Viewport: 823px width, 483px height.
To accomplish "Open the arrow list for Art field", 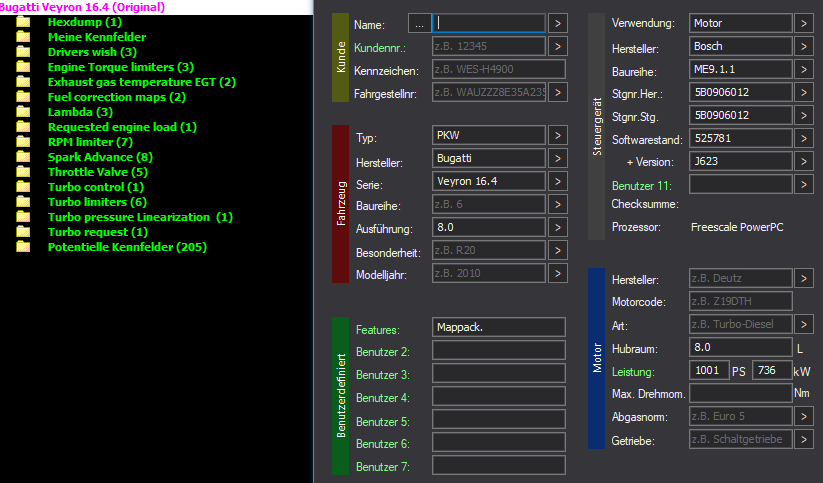I will pos(804,324).
